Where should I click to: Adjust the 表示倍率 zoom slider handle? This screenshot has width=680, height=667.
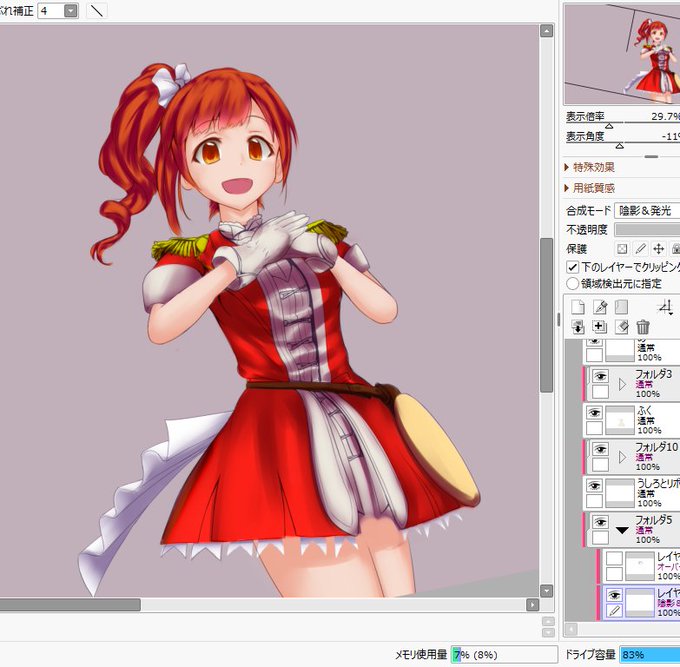coord(609,126)
